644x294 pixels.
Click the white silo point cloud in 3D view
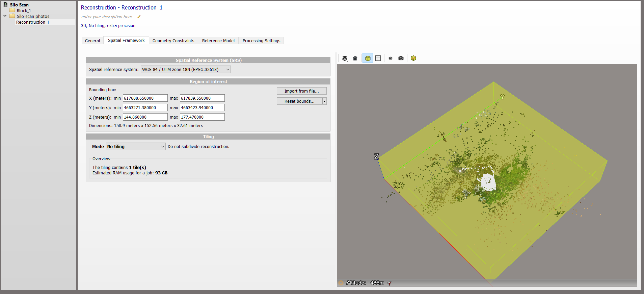tap(488, 182)
